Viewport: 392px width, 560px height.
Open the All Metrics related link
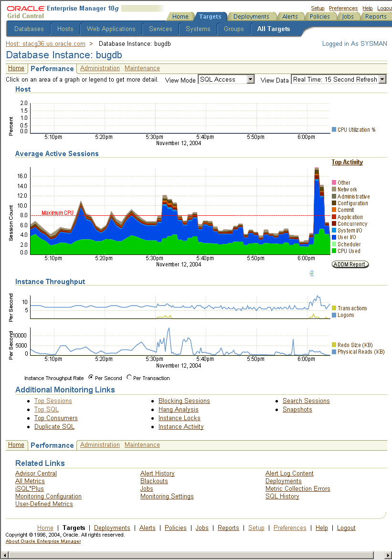(x=30, y=481)
